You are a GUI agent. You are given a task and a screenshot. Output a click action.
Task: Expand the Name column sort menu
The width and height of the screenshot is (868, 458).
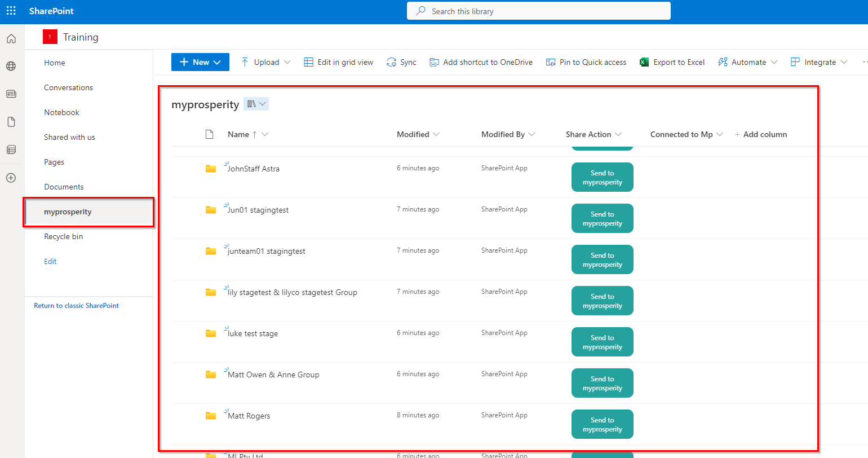265,134
